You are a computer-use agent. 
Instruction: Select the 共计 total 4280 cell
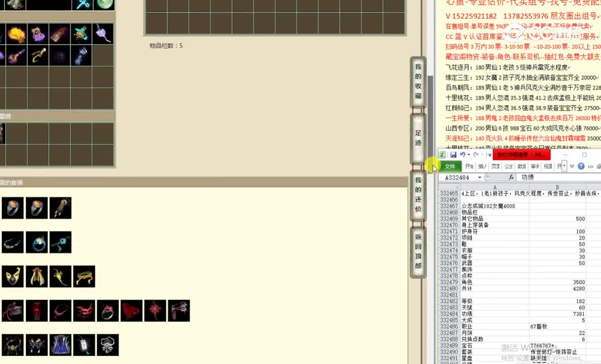557,289
